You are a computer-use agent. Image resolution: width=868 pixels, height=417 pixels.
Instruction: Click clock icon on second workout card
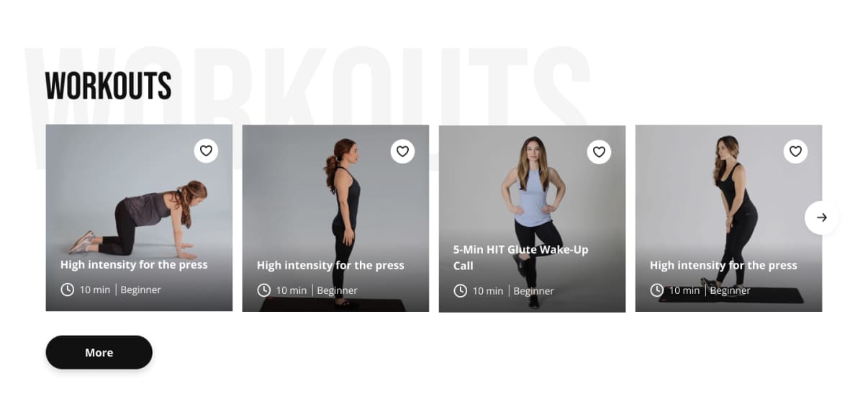(263, 290)
